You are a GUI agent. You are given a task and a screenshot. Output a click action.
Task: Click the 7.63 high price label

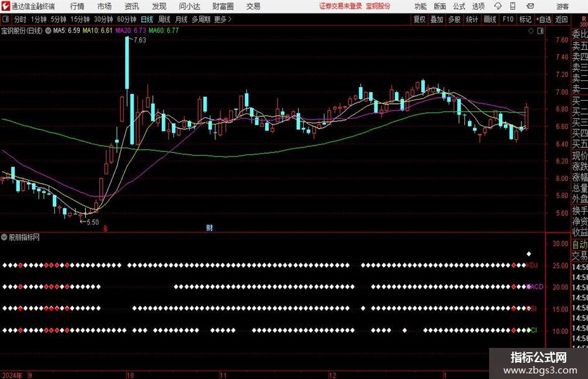[x=140, y=40]
